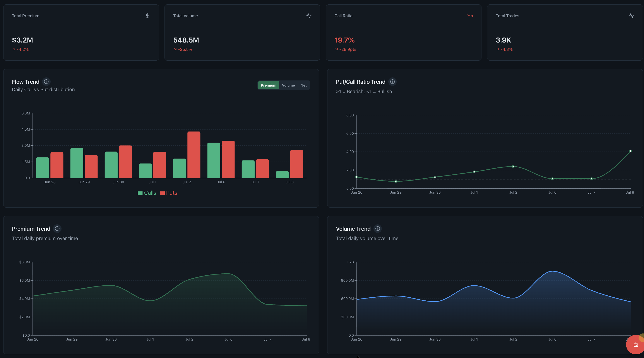Click the Jun 30 red Puts bar
Screen dimensions: 644x358
click(125, 162)
